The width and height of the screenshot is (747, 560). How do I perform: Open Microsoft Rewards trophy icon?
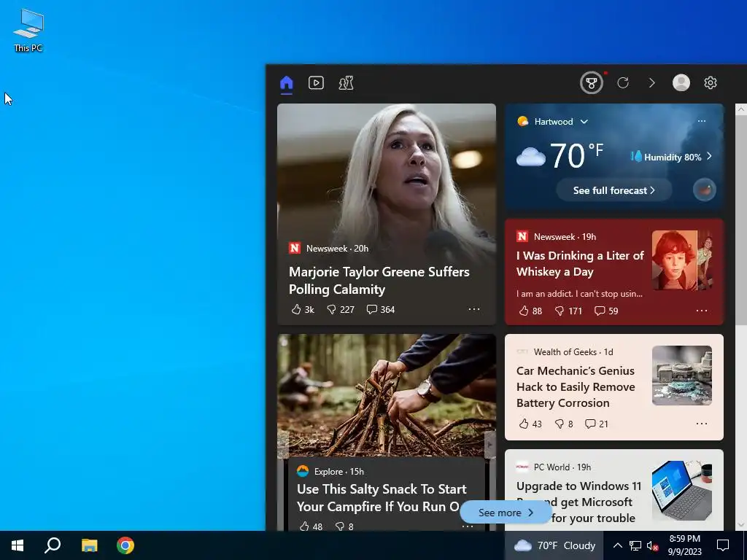click(592, 83)
